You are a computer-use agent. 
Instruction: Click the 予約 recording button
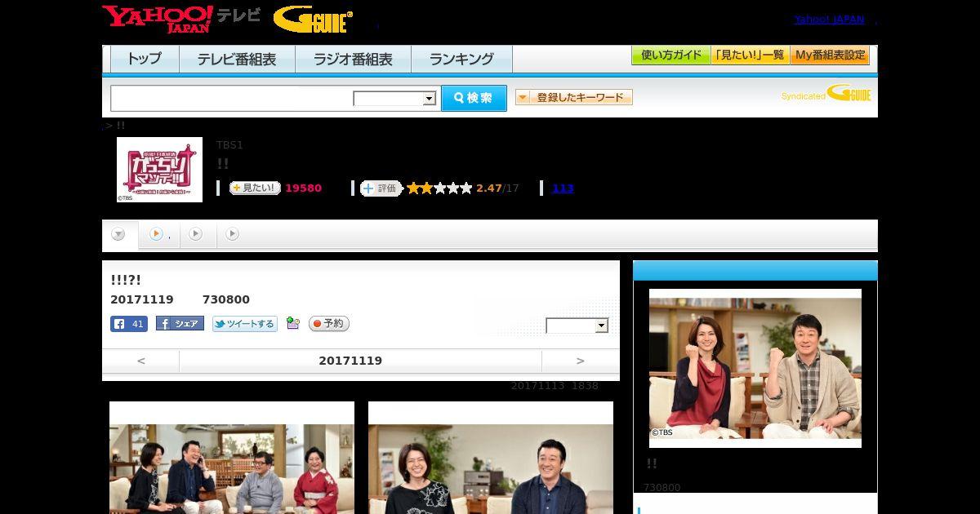point(329,324)
